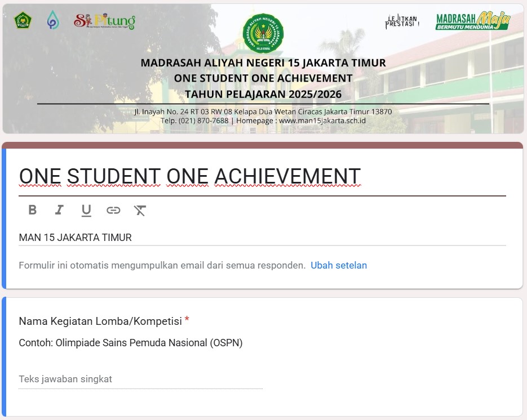Open the Ubah setelan link
Image resolution: width=527 pixels, height=420 pixels.
coord(339,265)
